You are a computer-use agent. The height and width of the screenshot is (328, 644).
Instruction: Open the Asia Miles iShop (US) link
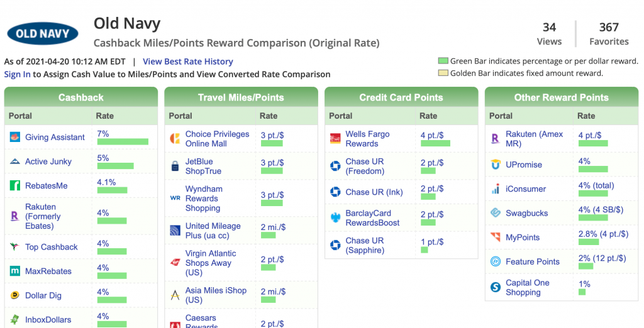pos(216,295)
